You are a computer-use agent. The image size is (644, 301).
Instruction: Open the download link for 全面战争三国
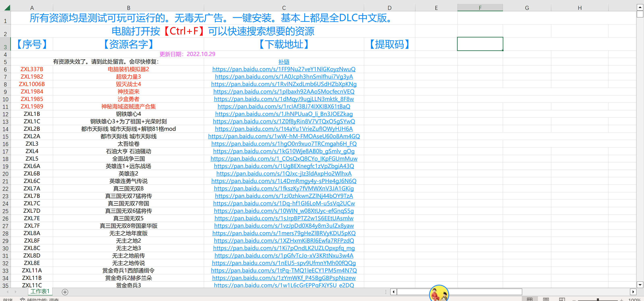tap(284, 159)
